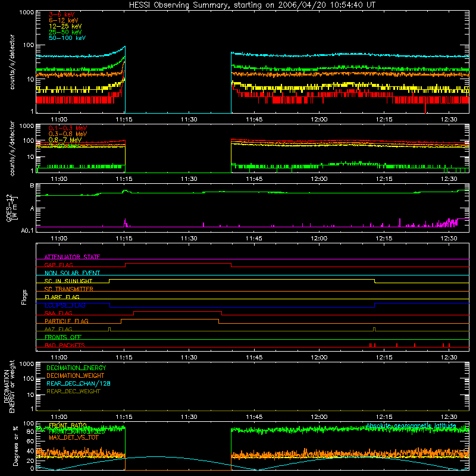Click the ECLIPSE_FLAG label
The image size is (476, 476).
[65, 305]
